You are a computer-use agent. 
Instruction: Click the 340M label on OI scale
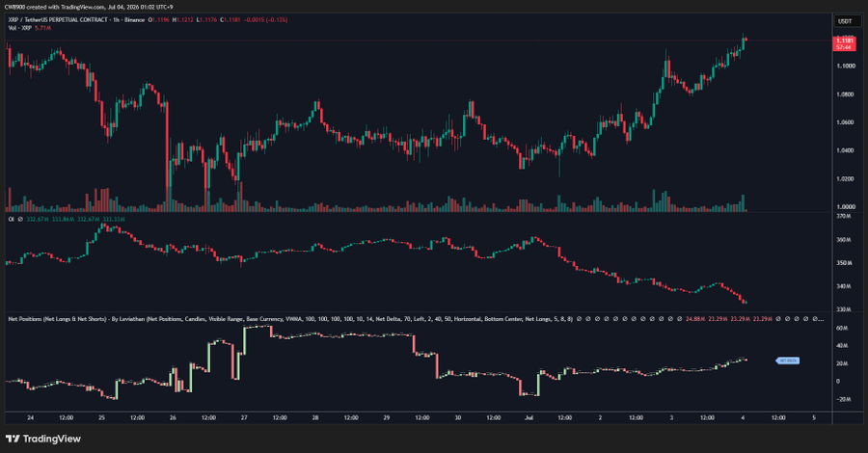pos(844,286)
